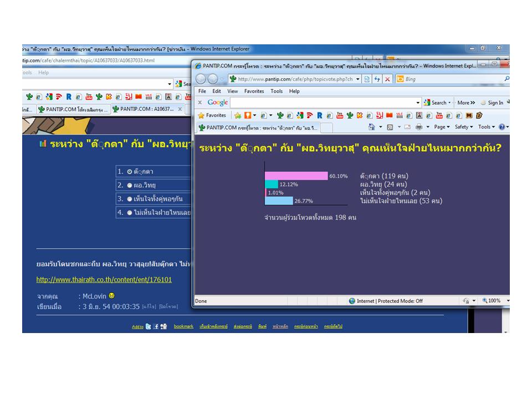This screenshot has width=532, height=399.
Task: Open the Google search box dropdown arrow in the vote window
Action: pyautogui.click(x=418, y=103)
